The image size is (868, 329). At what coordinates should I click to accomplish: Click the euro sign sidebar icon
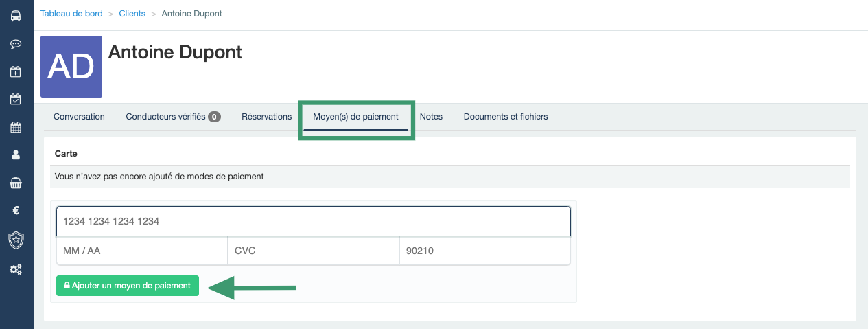tap(16, 211)
